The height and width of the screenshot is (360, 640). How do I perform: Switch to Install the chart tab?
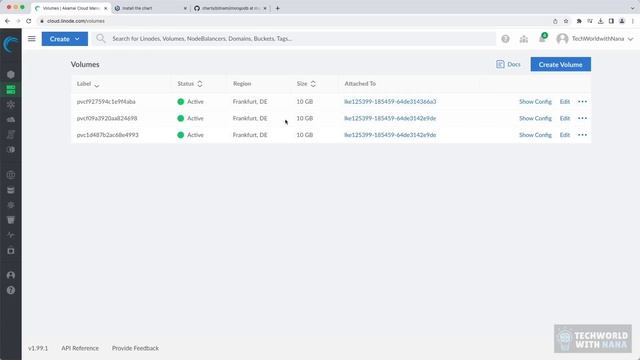(150, 8)
